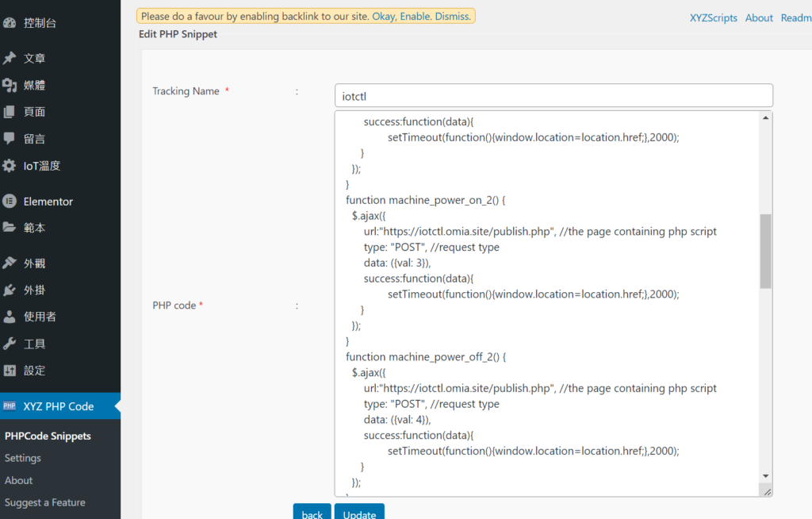This screenshot has height=519, width=812.
Task: Click the IoT temperature gear icon
Action: pyautogui.click(x=10, y=166)
